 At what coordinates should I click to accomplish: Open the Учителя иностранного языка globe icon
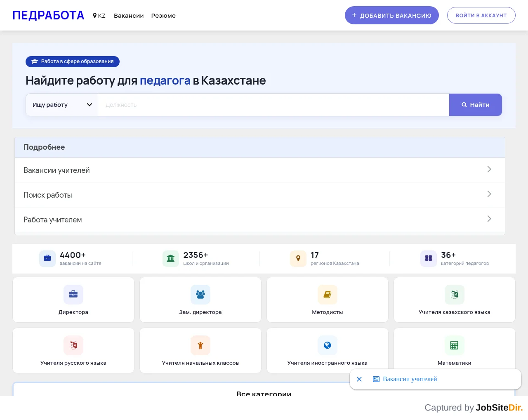[x=328, y=345]
